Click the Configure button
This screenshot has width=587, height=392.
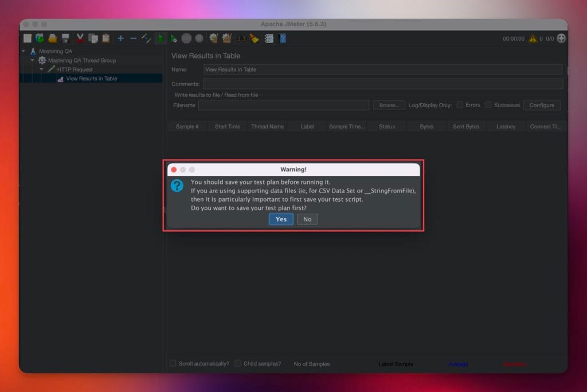542,105
